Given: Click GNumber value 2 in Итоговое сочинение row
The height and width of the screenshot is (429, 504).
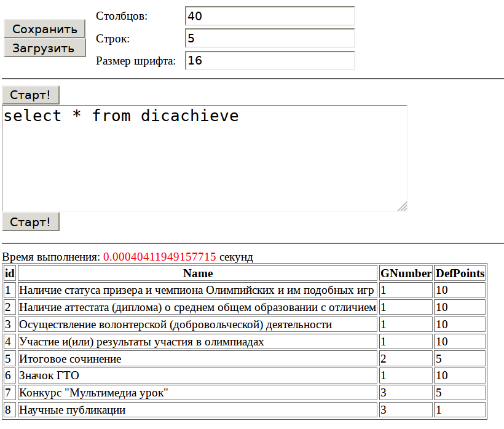Looking at the screenshot, I should tap(406, 358).
